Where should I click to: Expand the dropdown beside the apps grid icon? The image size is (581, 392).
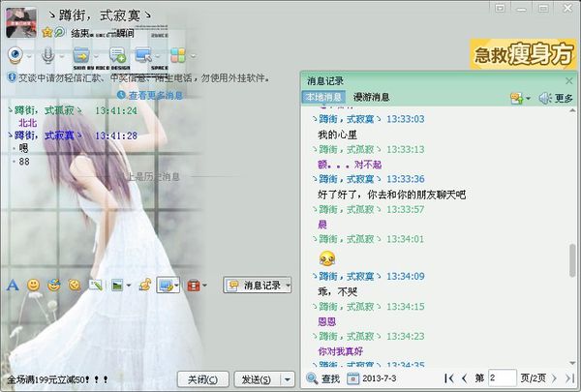[193, 57]
